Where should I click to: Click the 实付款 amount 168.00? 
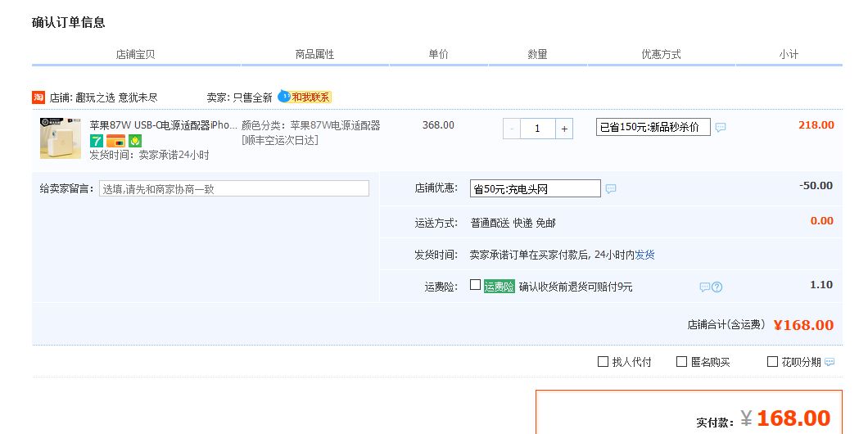pyautogui.click(x=793, y=418)
